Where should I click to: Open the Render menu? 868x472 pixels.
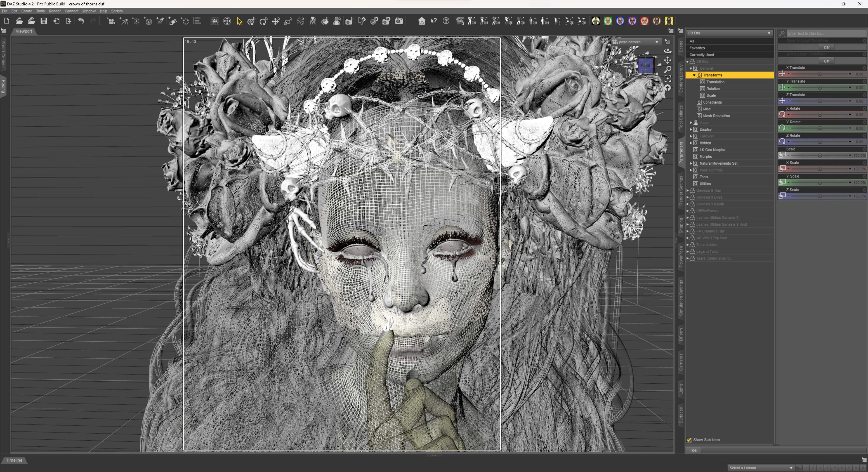pos(54,11)
